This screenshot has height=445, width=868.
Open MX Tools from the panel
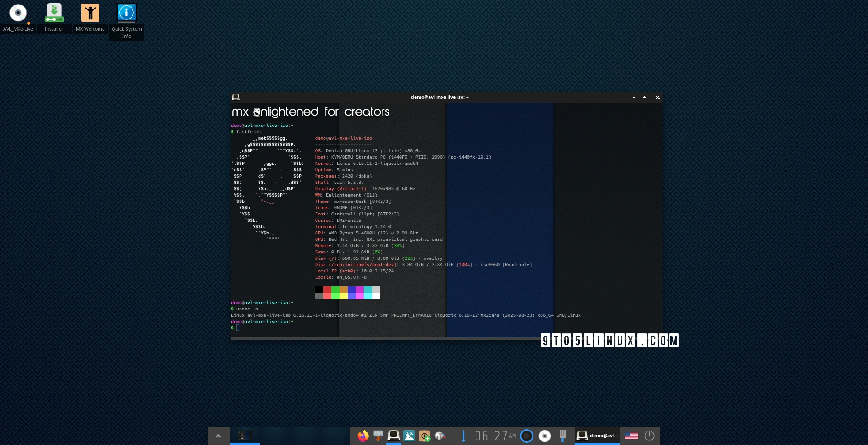pyautogui.click(x=409, y=436)
